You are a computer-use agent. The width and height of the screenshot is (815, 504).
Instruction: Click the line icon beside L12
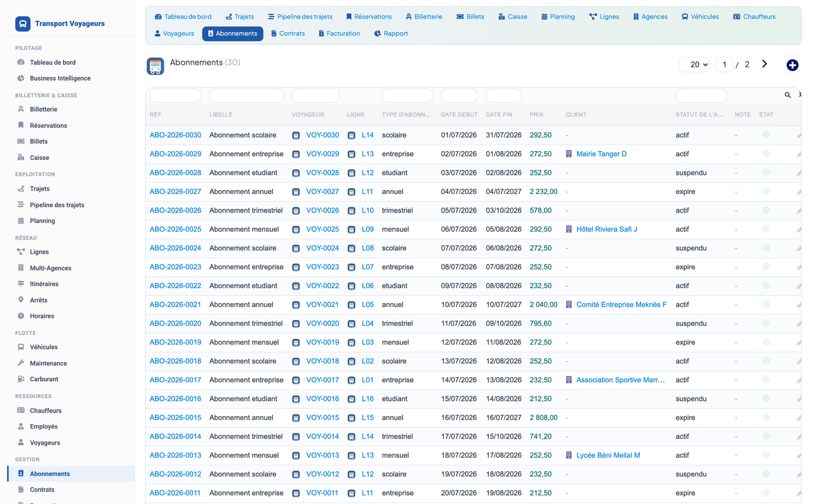point(351,173)
